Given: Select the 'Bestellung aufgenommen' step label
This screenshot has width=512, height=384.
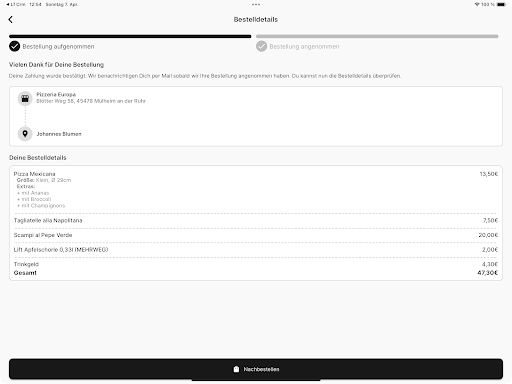Looking at the screenshot, I should coord(58,47).
